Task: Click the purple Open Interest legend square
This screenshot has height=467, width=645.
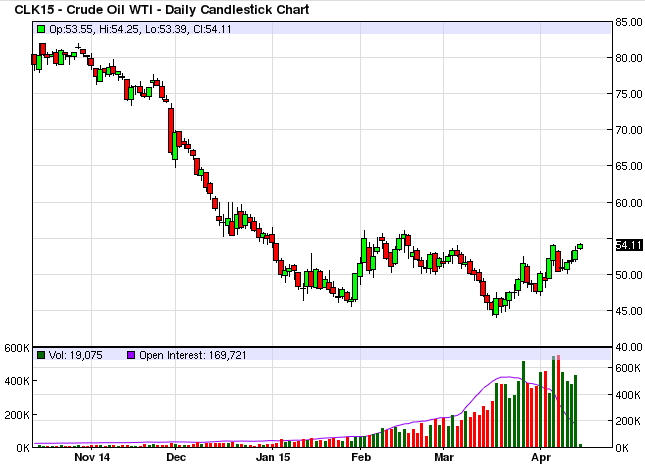Action: [x=131, y=355]
